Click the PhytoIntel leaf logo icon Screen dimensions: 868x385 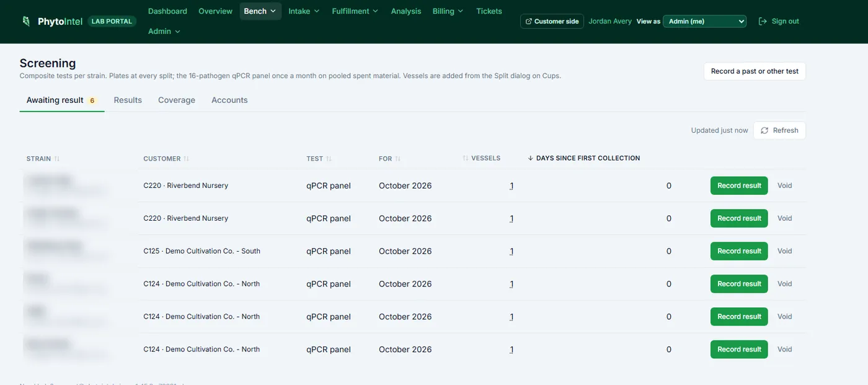pyautogui.click(x=26, y=21)
